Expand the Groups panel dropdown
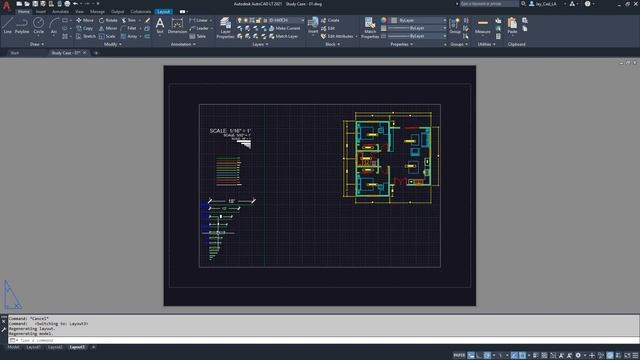The width and height of the screenshot is (640, 360). 459,44
